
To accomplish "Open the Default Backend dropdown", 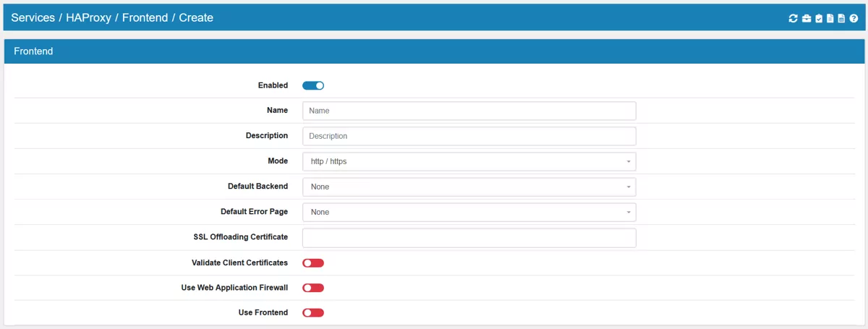I will coord(469,187).
